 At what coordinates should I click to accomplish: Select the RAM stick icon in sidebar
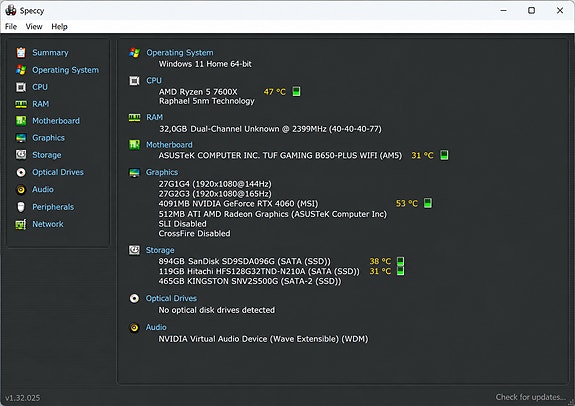click(x=21, y=104)
